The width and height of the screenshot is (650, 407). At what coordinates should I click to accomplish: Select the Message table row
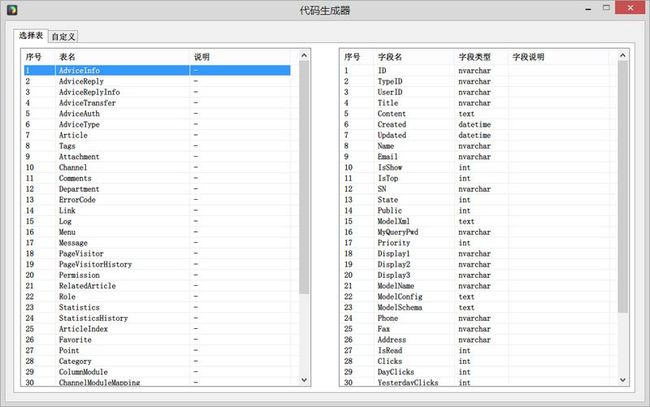coord(157,243)
